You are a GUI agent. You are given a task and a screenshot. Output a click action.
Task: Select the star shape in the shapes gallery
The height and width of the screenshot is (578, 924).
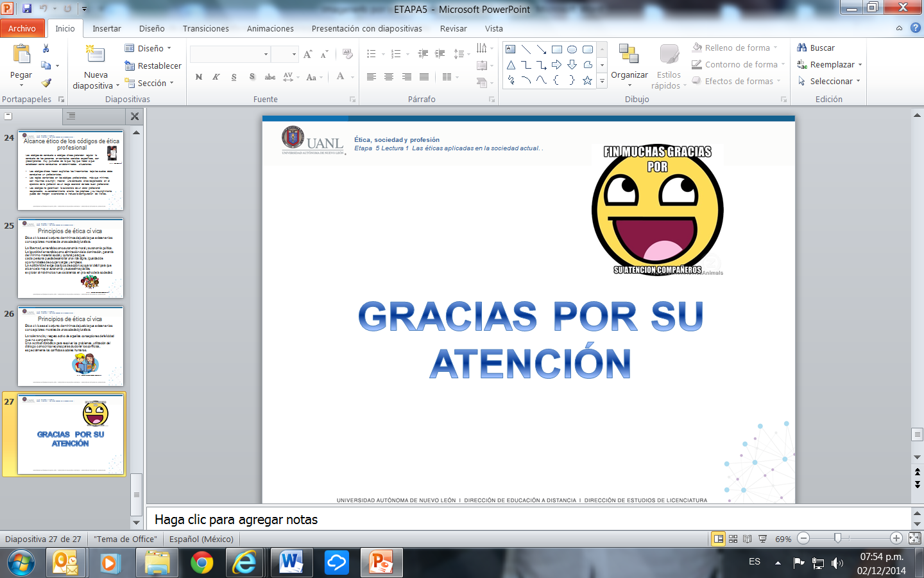tap(587, 80)
